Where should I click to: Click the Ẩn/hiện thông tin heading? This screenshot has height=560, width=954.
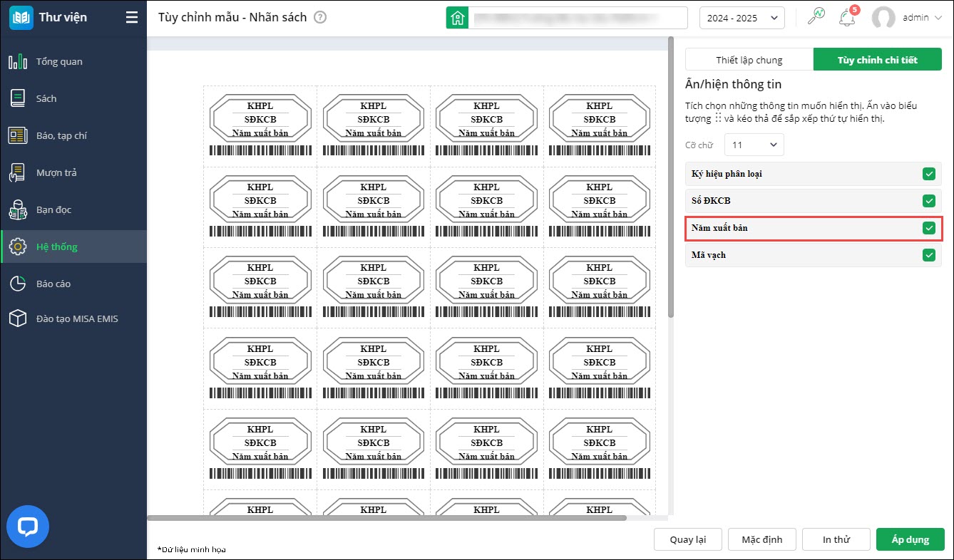(734, 84)
